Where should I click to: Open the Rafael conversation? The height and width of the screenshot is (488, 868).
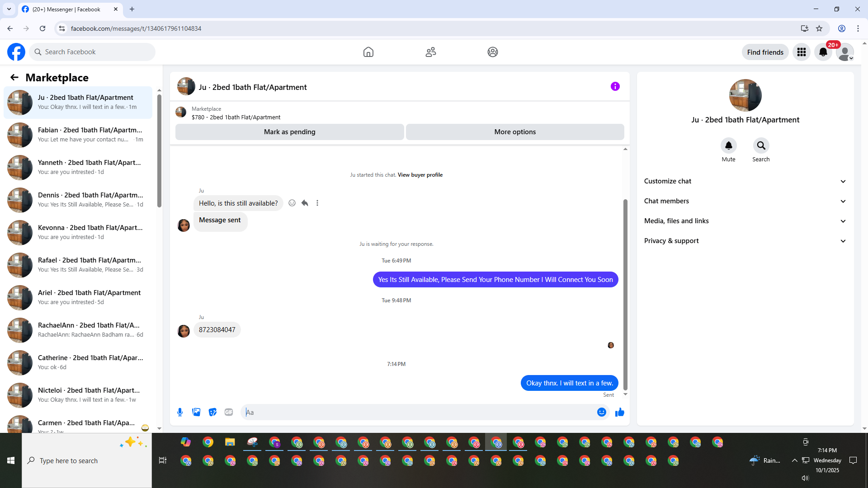click(x=78, y=265)
